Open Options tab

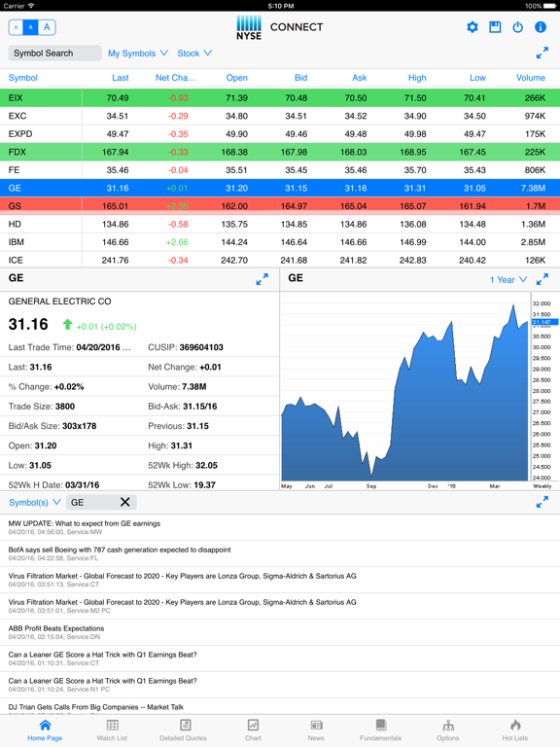[x=447, y=730]
